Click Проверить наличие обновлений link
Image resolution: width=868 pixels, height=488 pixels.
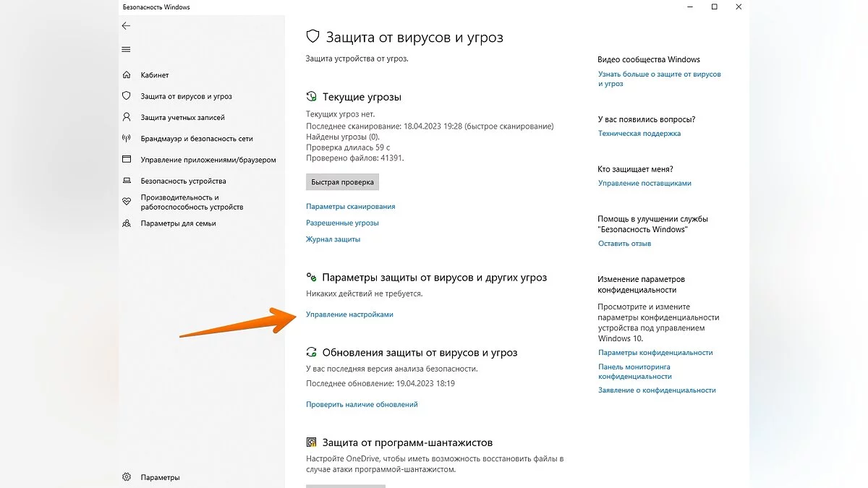362,405
